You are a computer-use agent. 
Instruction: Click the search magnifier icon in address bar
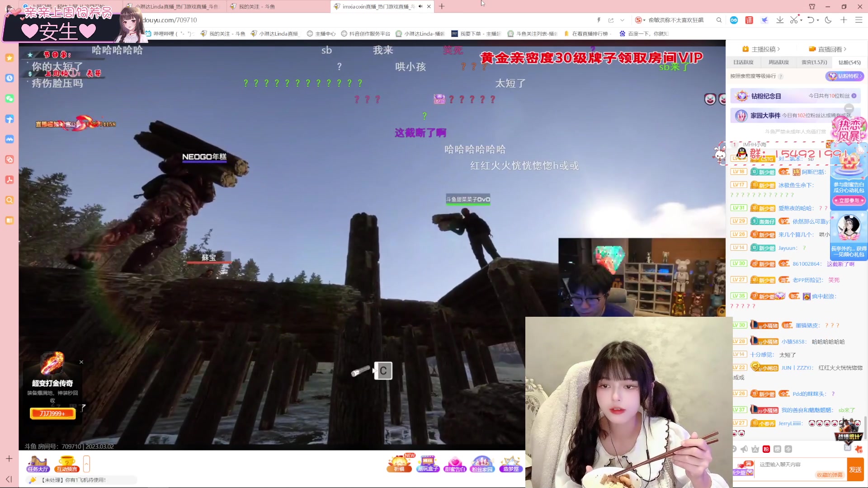point(719,20)
